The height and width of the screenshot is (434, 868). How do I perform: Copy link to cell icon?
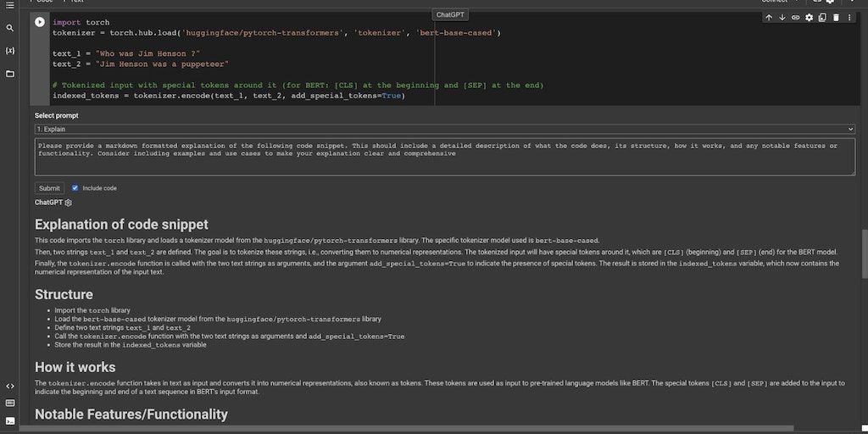[795, 18]
